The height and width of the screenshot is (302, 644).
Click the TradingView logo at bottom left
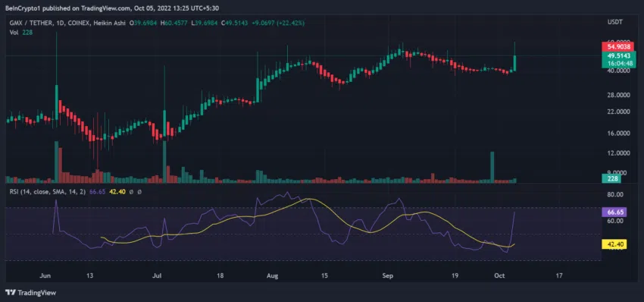pos(30,293)
